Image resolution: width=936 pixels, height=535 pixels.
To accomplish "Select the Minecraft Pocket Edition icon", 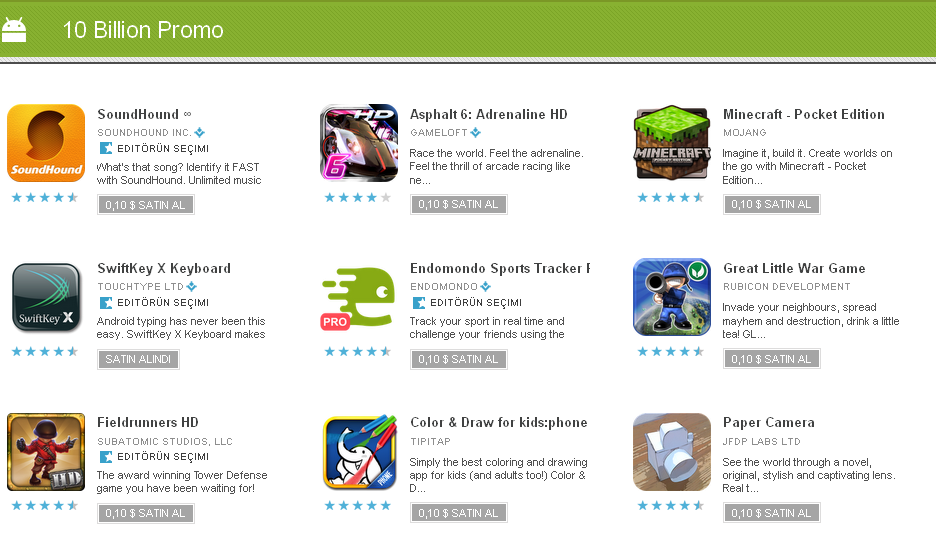I will pos(672,143).
